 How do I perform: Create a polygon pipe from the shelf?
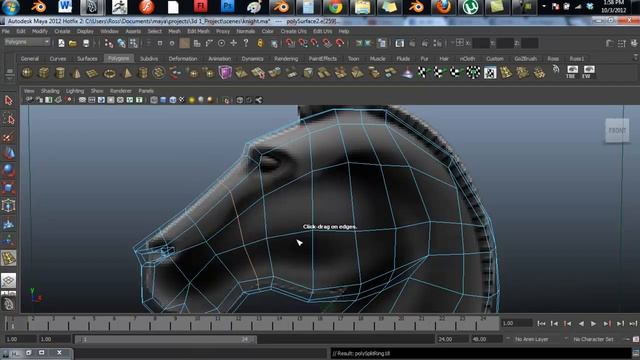[143, 73]
